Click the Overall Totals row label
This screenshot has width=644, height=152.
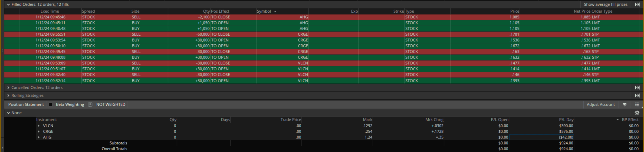tap(114, 149)
